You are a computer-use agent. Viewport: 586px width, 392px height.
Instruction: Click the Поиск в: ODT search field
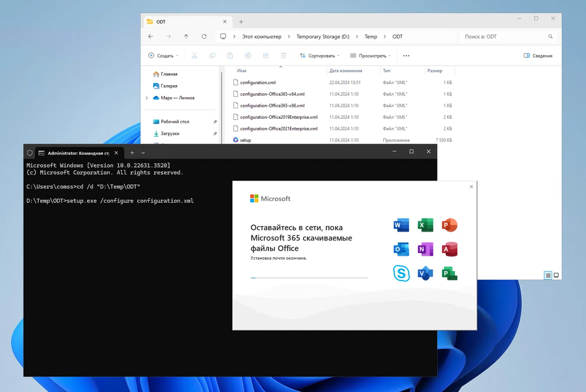point(508,36)
